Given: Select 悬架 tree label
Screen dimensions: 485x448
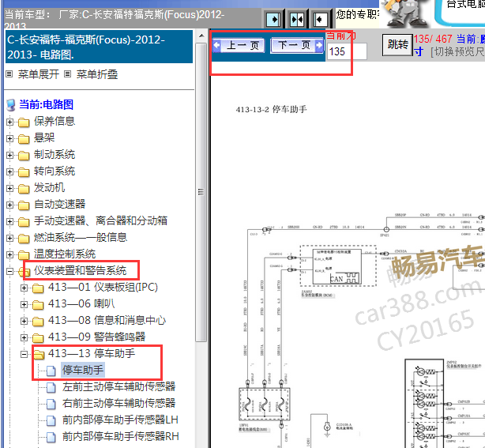Looking at the screenshot, I should [x=44, y=137].
